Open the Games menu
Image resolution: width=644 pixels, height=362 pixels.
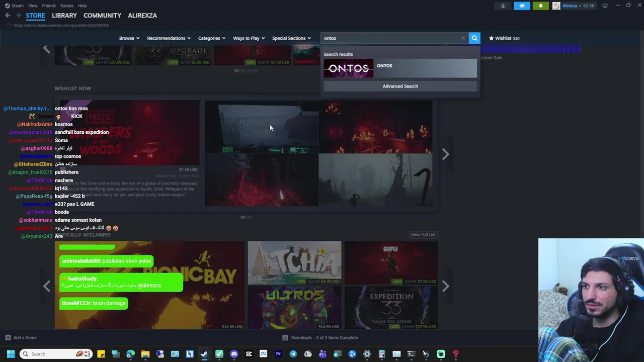pos(67,6)
